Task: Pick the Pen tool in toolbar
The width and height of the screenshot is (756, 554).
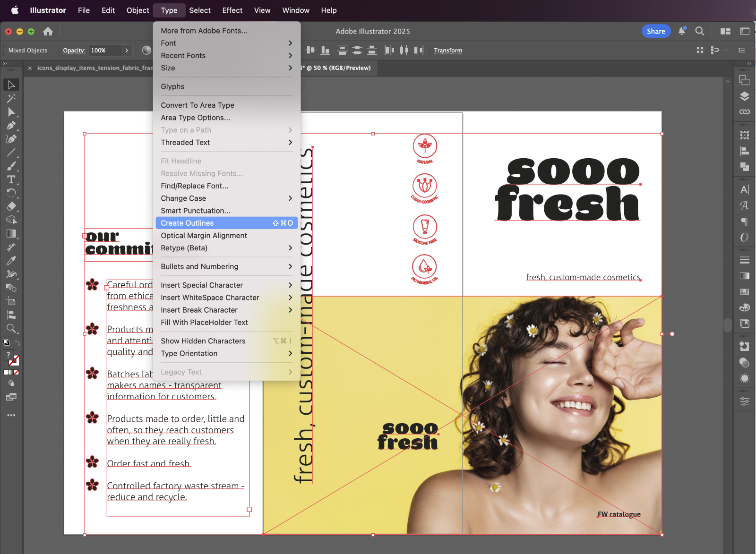Action: click(11, 126)
